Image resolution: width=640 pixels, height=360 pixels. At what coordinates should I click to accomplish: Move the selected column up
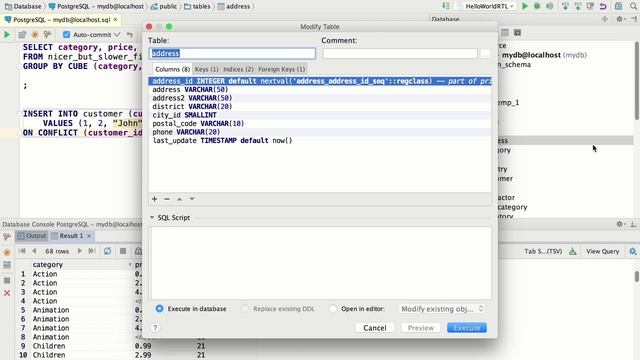180,199
